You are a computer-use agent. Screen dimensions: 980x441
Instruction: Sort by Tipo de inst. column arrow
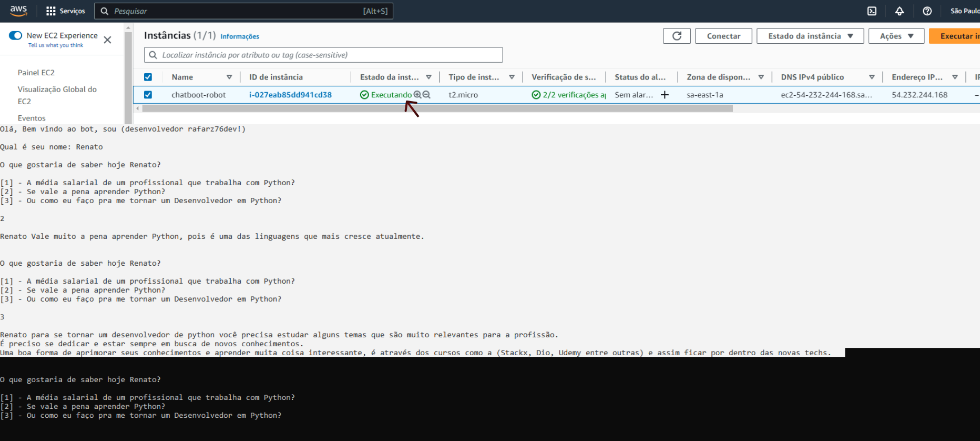point(512,77)
